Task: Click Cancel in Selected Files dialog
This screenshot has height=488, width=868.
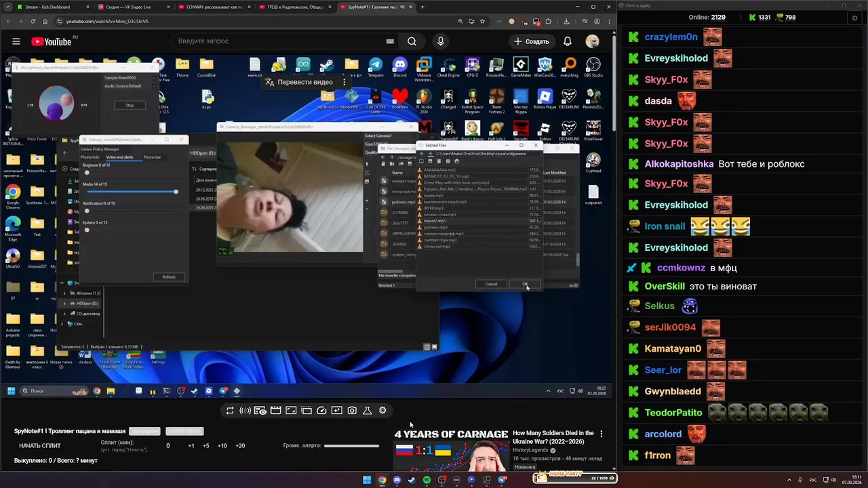Action: point(492,284)
